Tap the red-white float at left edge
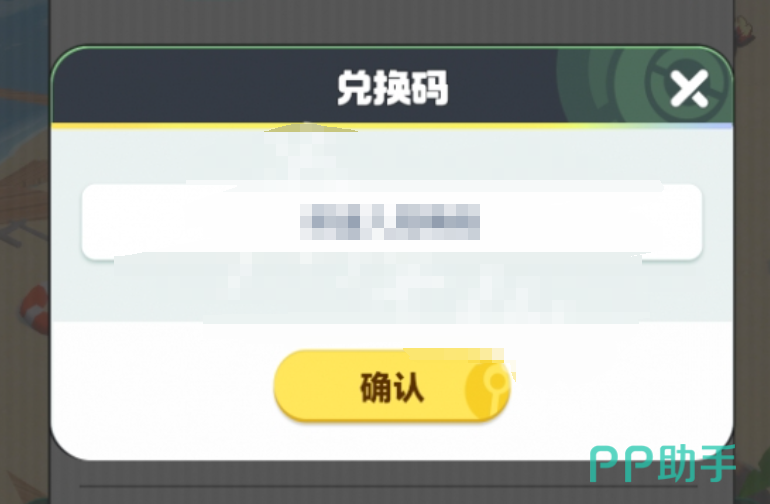 [x=35, y=309]
